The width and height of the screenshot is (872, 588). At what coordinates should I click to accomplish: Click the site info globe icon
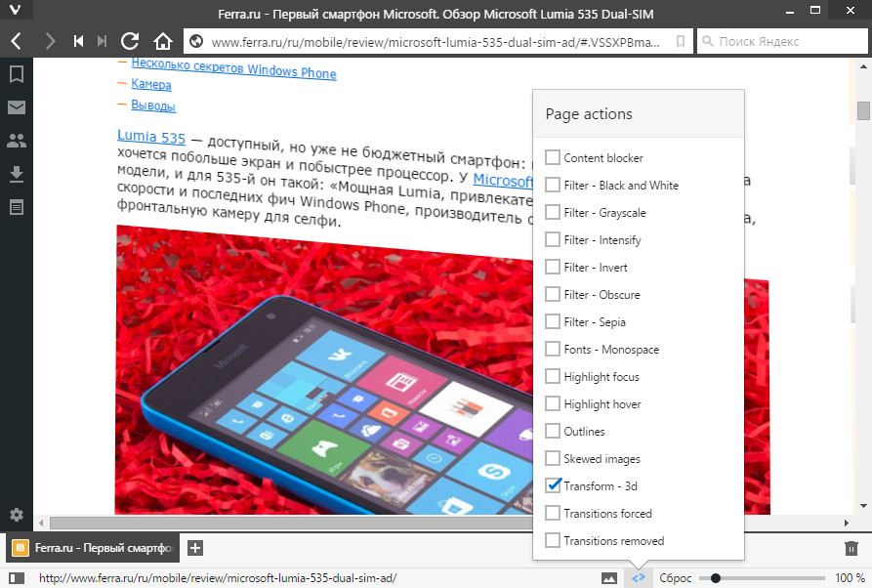[195, 42]
